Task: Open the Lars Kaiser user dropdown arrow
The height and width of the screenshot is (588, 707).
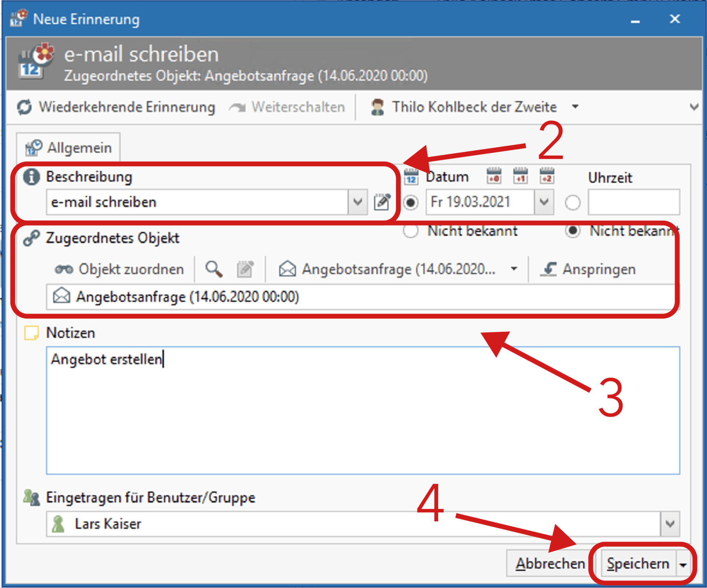Action: 670,524
